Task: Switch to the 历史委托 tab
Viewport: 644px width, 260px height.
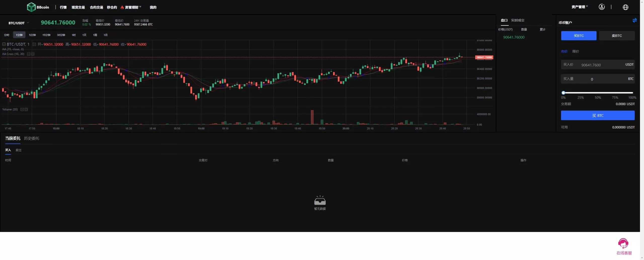Action: pos(31,138)
